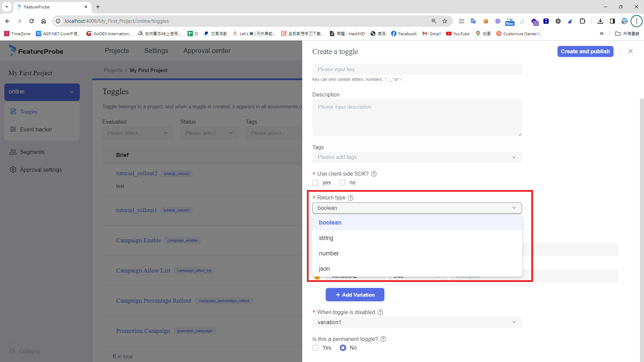This screenshot has width=644, height=362.
Task: Click the Approval settings gear icon
Action: point(13,170)
